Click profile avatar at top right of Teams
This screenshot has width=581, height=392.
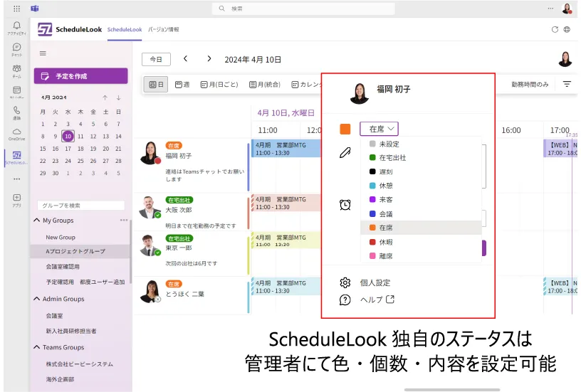coord(567,9)
